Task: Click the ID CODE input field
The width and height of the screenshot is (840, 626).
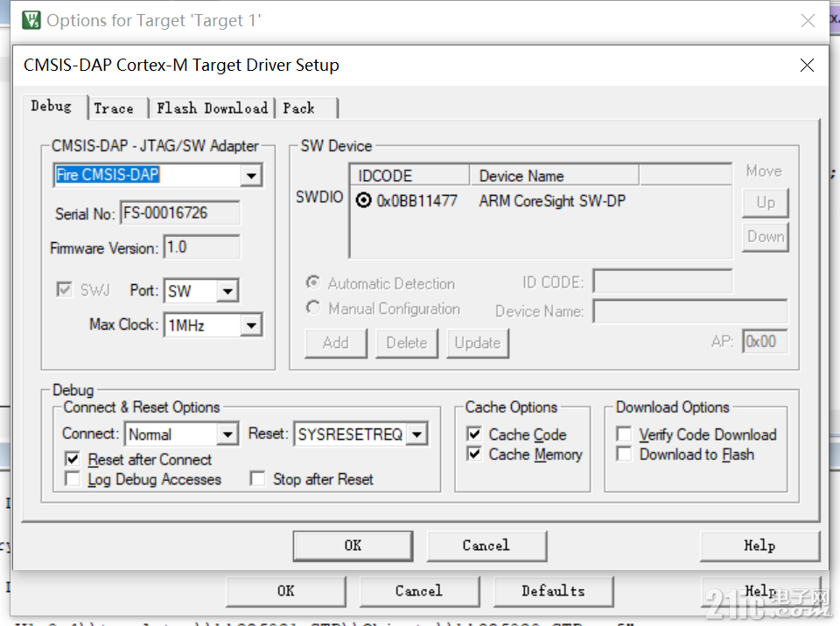Action: [x=662, y=282]
